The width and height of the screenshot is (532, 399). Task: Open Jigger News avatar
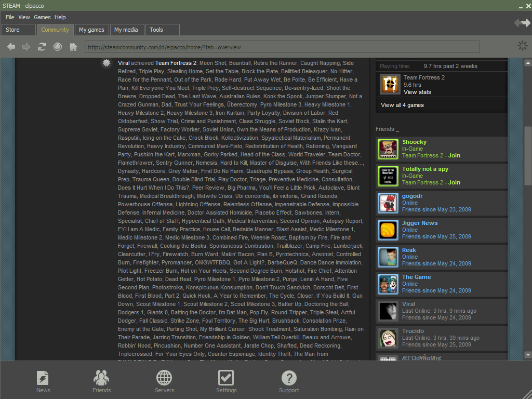pyautogui.click(x=388, y=230)
